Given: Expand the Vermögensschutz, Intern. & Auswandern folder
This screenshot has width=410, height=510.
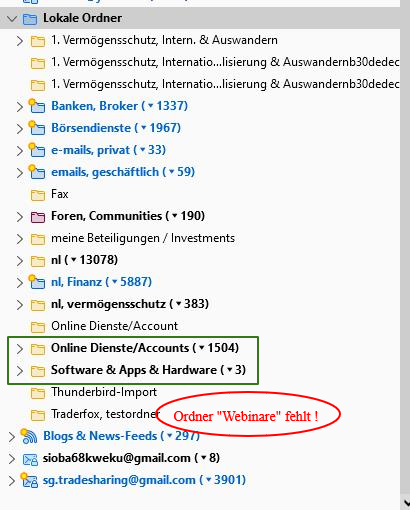Looking at the screenshot, I should coord(20,41).
